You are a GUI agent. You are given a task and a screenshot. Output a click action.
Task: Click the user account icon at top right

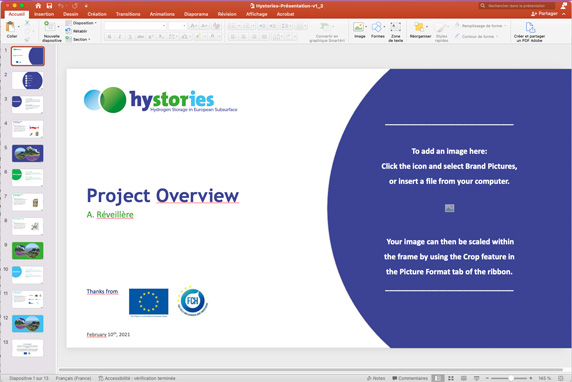pyautogui.click(x=564, y=5)
